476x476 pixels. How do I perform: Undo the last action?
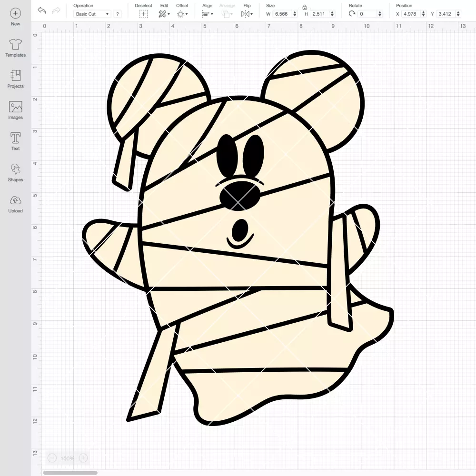click(42, 10)
